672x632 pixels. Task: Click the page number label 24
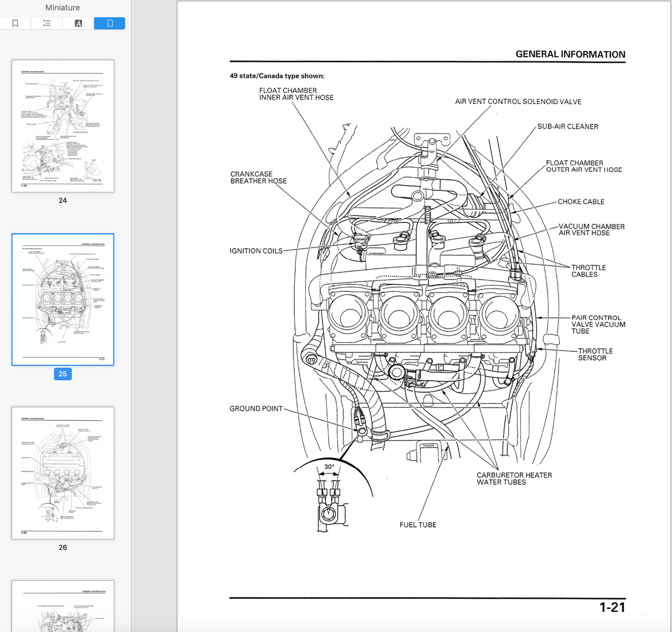pyautogui.click(x=63, y=201)
